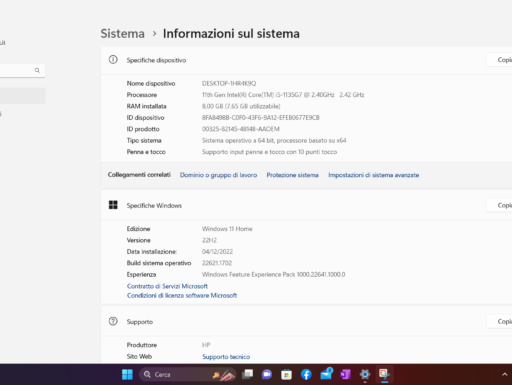The width and height of the screenshot is (512, 385).
Task: Click the RAM value 8,00 GB
Action: pos(241,106)
